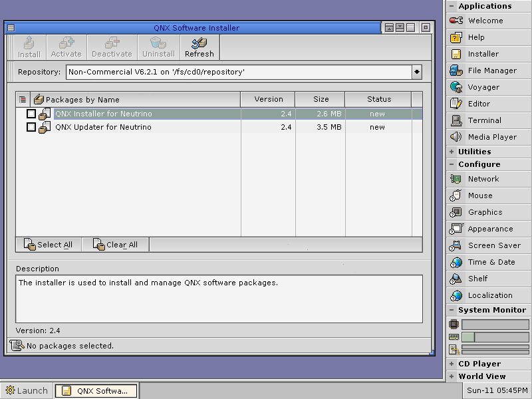This screenshot has height=399, width=532.
Task: Click the Clear All button
Action: (x=115, y=245)
